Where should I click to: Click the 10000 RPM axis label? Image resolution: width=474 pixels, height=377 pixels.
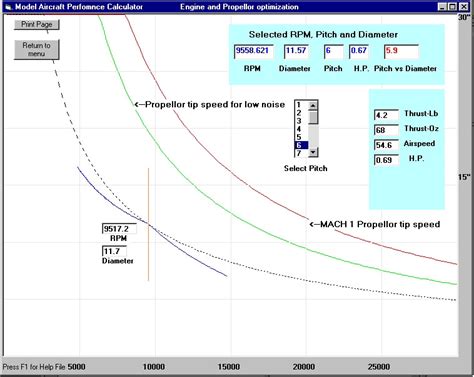click(154, 367)
